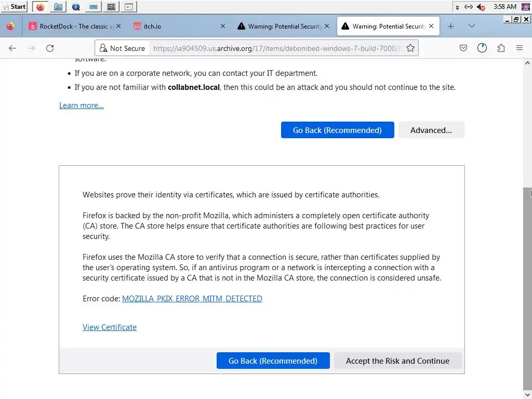The image size is (532, 399).
Task: Click the muted volume tray icon
Action: [x=481, y=7]
